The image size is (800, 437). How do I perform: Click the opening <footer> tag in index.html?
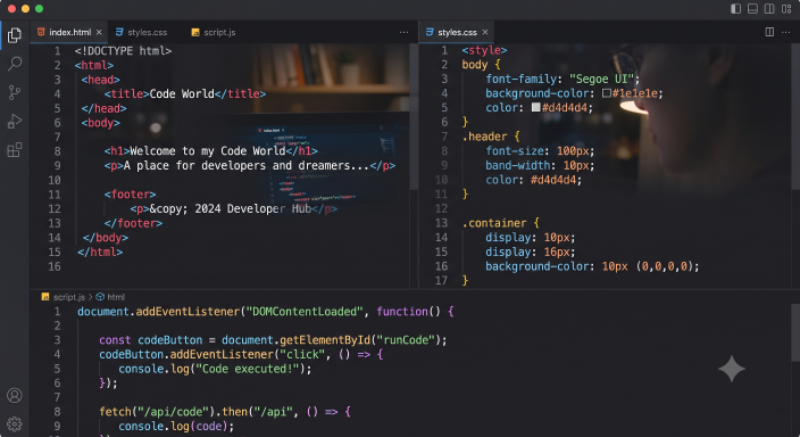[130, 194]
